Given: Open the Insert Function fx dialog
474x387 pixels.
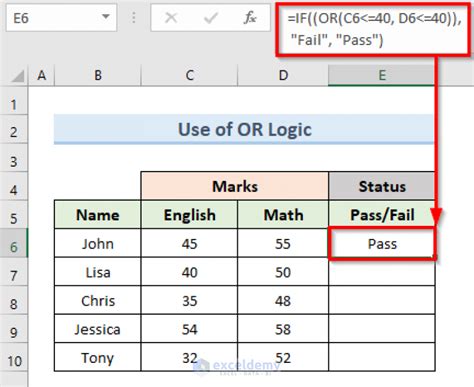Looking at the screenshot, I should click(250, 18).
